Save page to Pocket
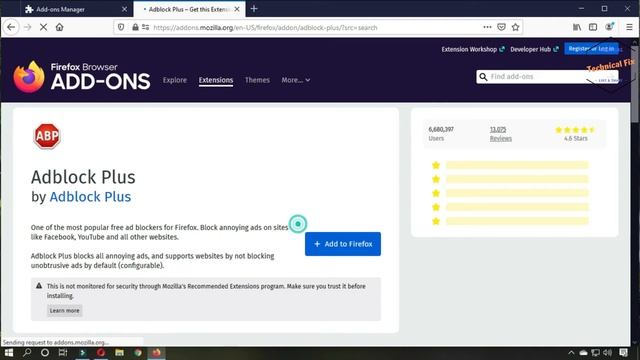Screen dimensions: 640x360 click(x=502, y=27)
